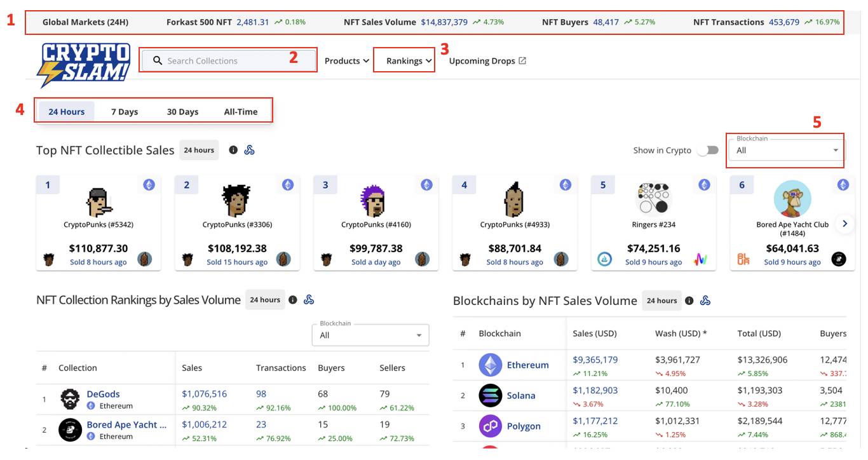Click the external link icon of Upcoming Drops
The height and width of the screenshot is (460, 868).
(522, 61)
